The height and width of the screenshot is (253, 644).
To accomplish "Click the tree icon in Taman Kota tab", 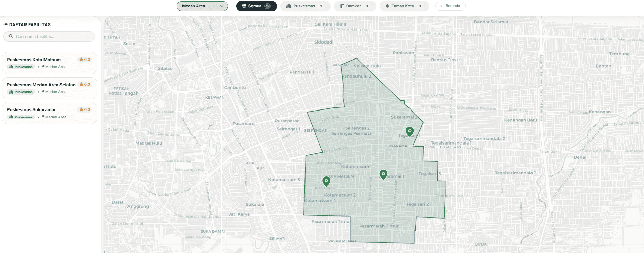I will point(387,6).
